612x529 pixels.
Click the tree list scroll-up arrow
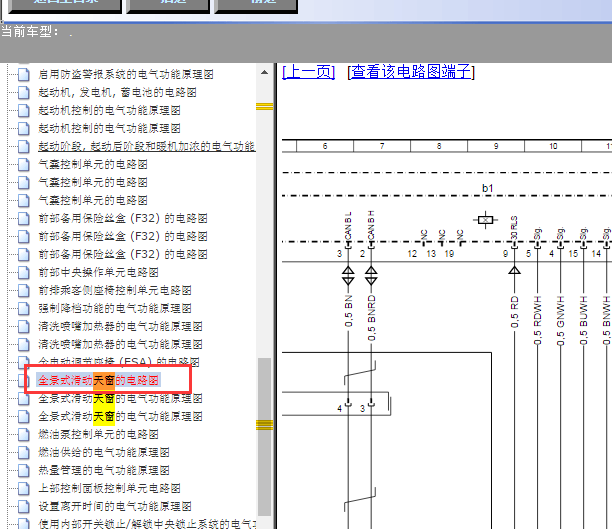[264, 72]
